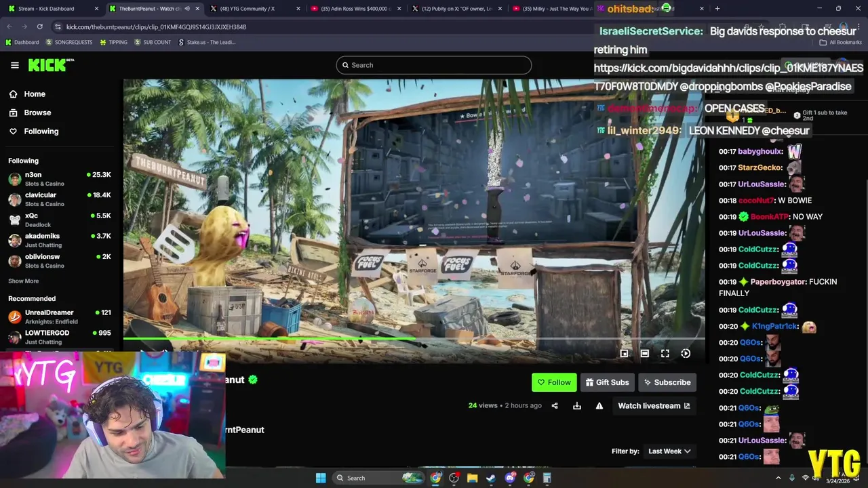Open the Stake.us bookmark
This screenshot has height=488, width=868.
click(207, 42)
